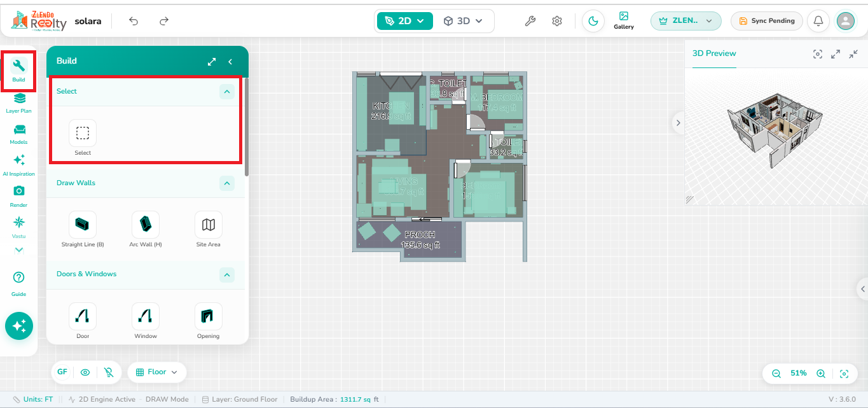Toggle layer visibility eye icon
Image resolution: width=868 pixels, height=408 pixels.
click(x=85, y=372)
